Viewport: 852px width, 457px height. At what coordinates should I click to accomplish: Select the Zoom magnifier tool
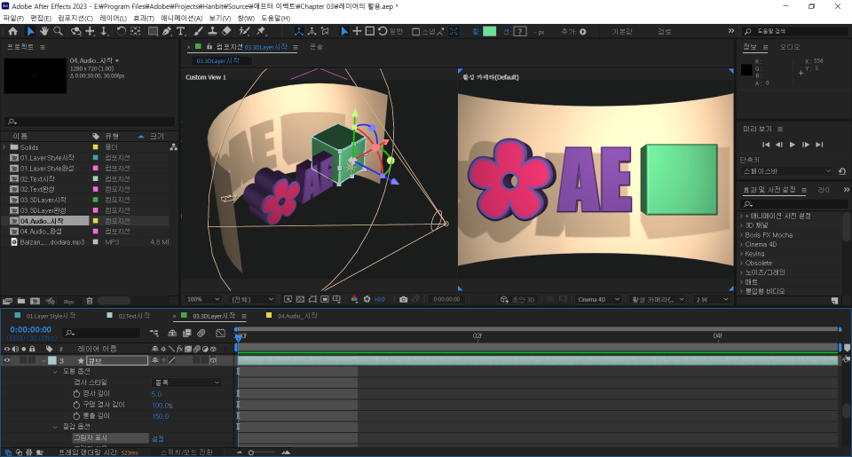[58, 32]
